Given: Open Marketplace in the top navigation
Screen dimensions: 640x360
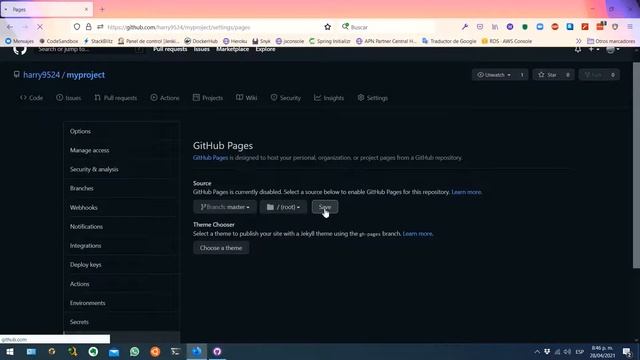Looking at the screenshot, I should (232, 49).
